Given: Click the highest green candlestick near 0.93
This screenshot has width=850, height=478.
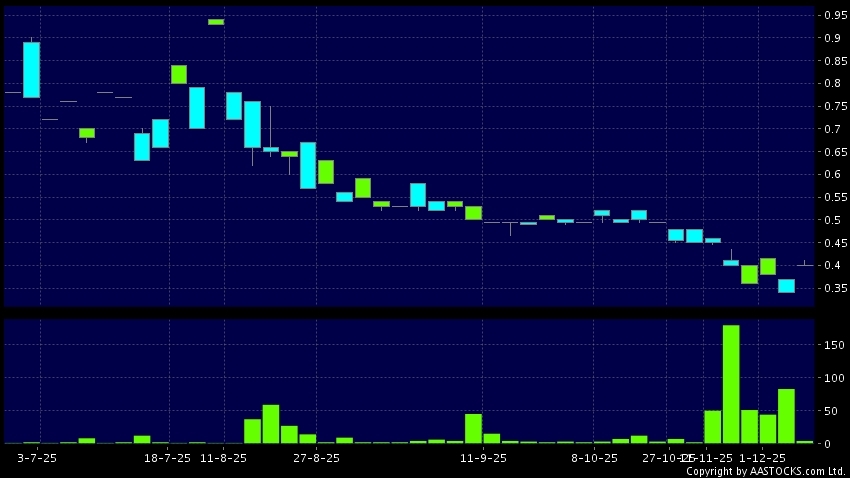Looking at the screenshot, I should (x=215, y=21).
